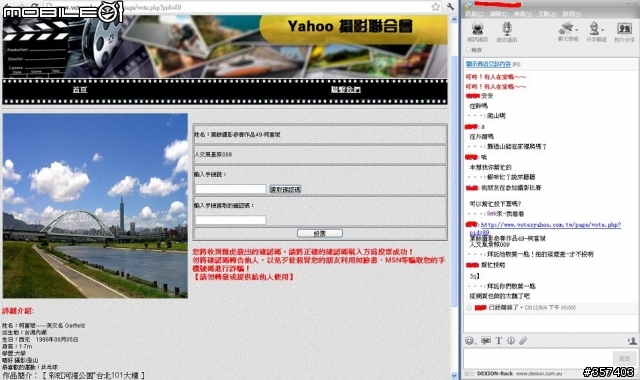Image resolution: width=640 pixels, height=380 pixels.
Task: Expand the 分享頻道 dropdown arrow
Action: 602,30
